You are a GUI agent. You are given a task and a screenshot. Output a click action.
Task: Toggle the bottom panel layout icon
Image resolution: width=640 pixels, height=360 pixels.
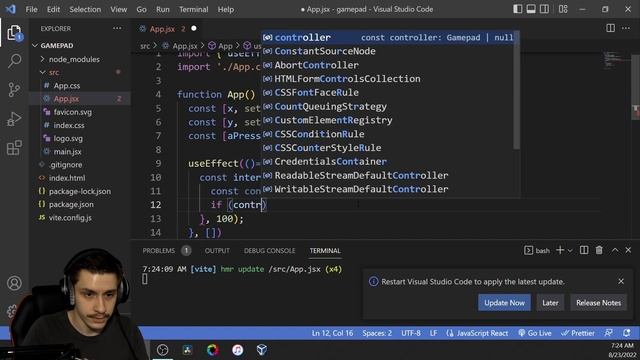[531, 9]
